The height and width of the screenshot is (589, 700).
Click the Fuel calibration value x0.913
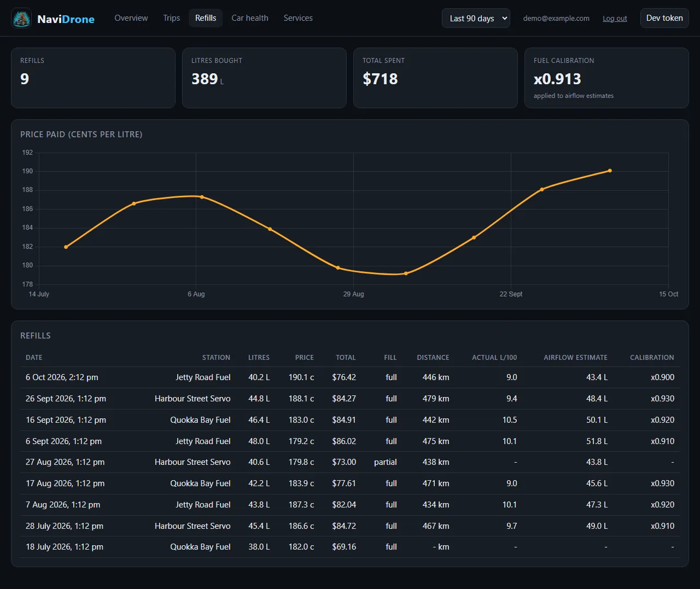coord(557,79)
